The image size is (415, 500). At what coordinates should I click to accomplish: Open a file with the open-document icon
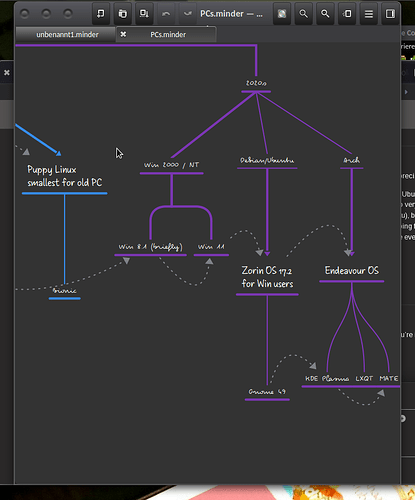123,14
